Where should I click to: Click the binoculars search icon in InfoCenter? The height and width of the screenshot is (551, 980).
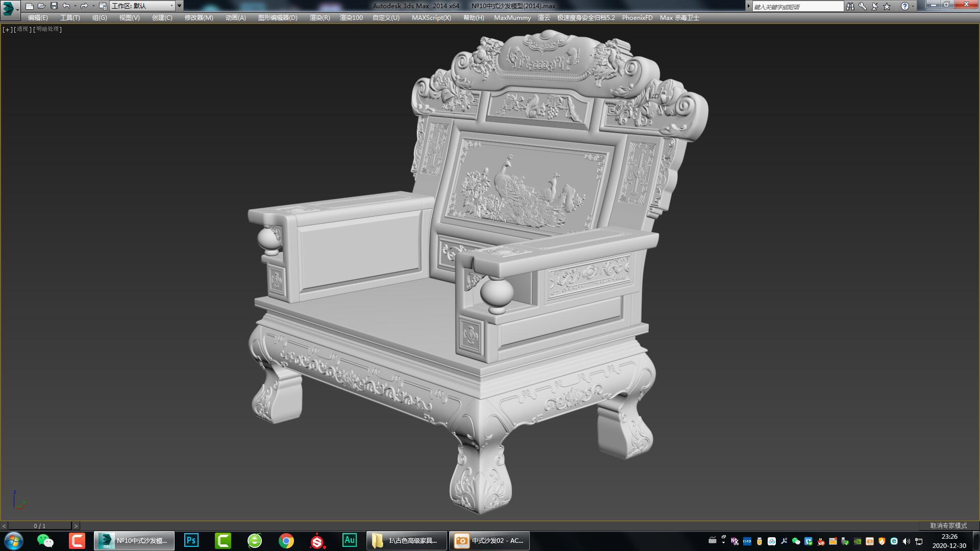850,7
